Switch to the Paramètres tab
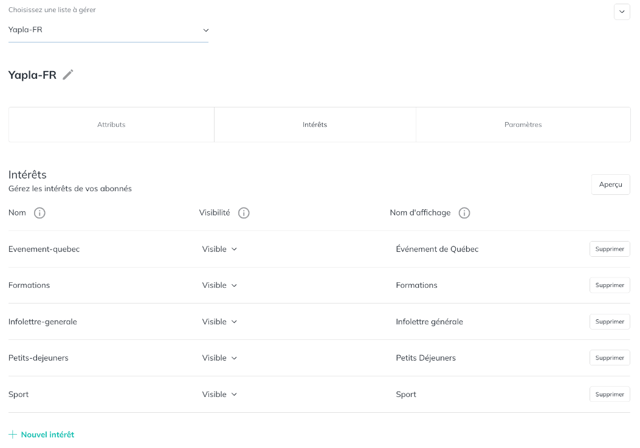 pos(523,125)
